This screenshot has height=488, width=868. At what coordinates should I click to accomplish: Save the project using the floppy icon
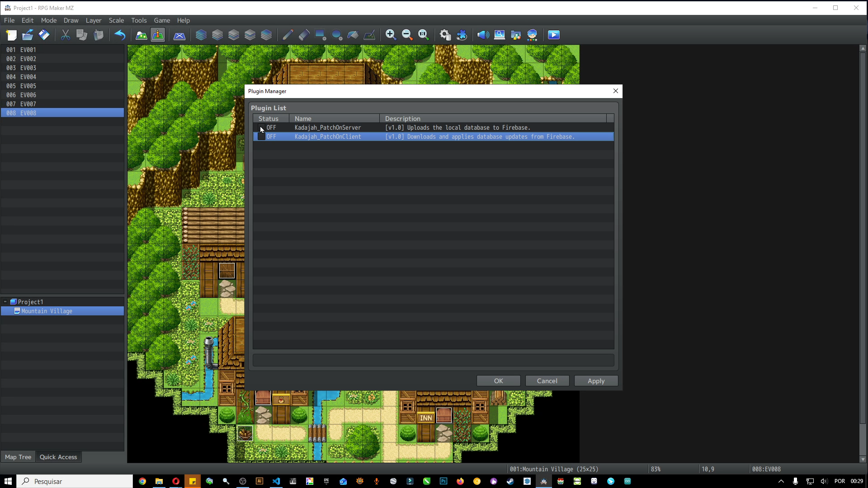44,35
